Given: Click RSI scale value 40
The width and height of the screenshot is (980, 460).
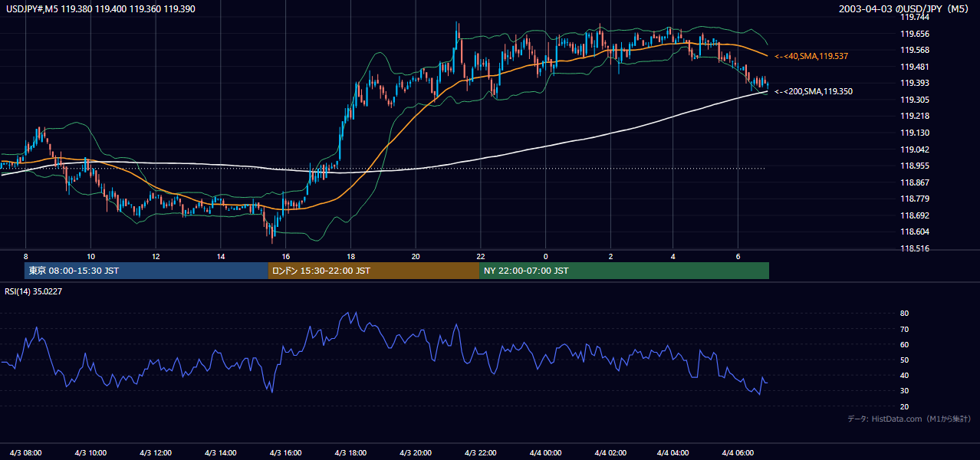Looking at the screenshot, I should pos(905,376).
